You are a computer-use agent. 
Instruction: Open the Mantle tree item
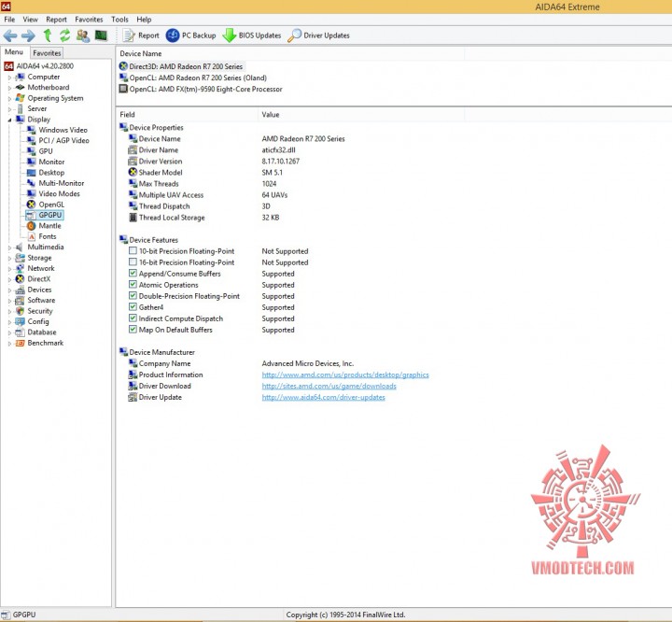click(x=49, y=226)
